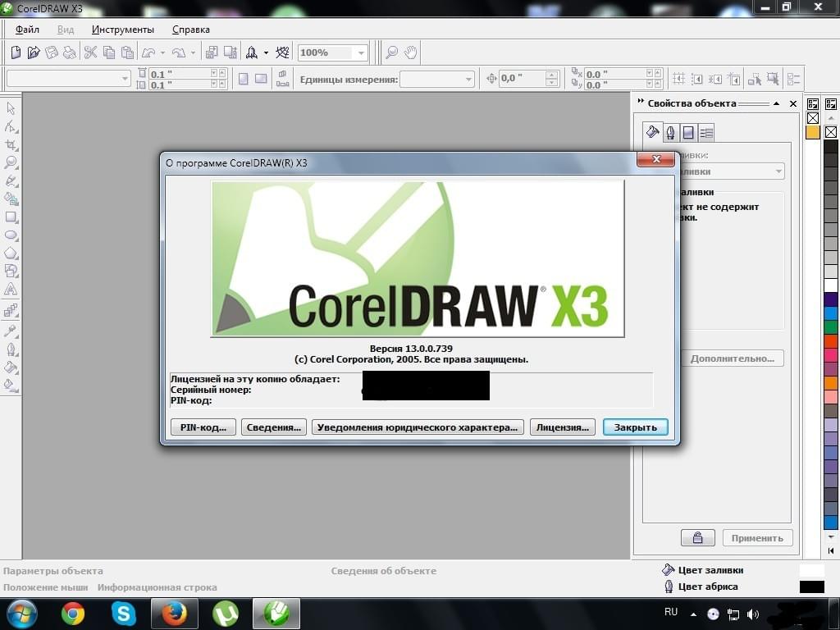
Task: Click the Open file icon
Action: (34, 52)
